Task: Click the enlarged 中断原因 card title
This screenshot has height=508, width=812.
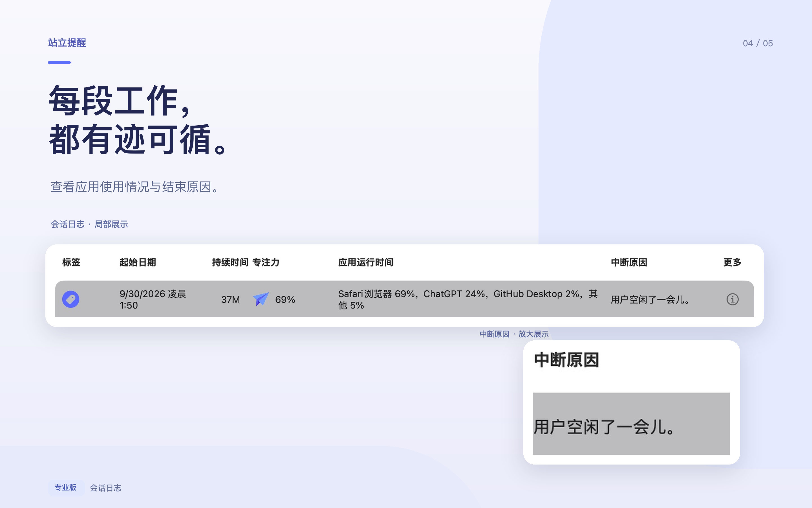Action: [566, 360]
